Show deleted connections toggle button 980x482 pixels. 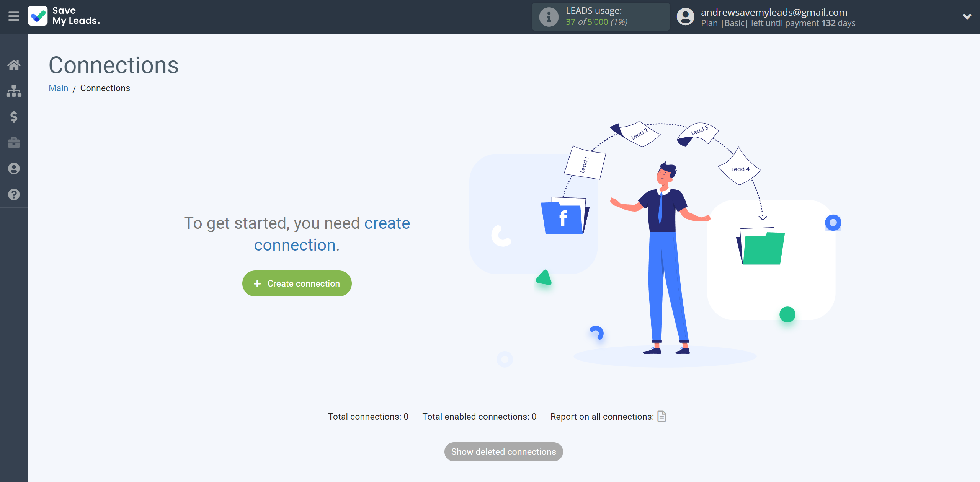(x=503, y=451)
